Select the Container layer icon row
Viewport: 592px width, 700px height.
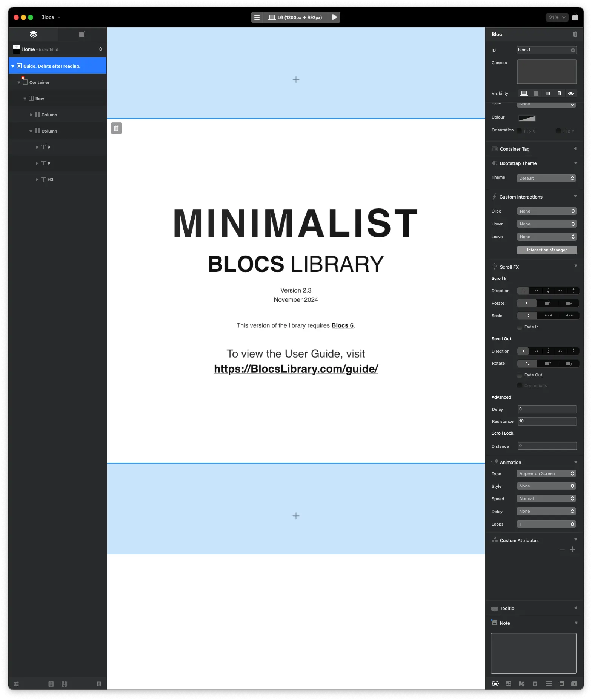(57, 82)
